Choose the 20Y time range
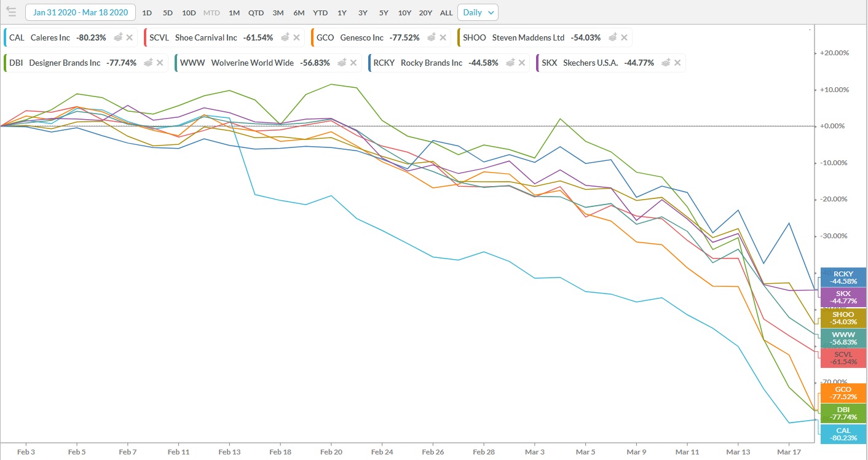This screenshot has width=868, height=460. pos(425,13)
